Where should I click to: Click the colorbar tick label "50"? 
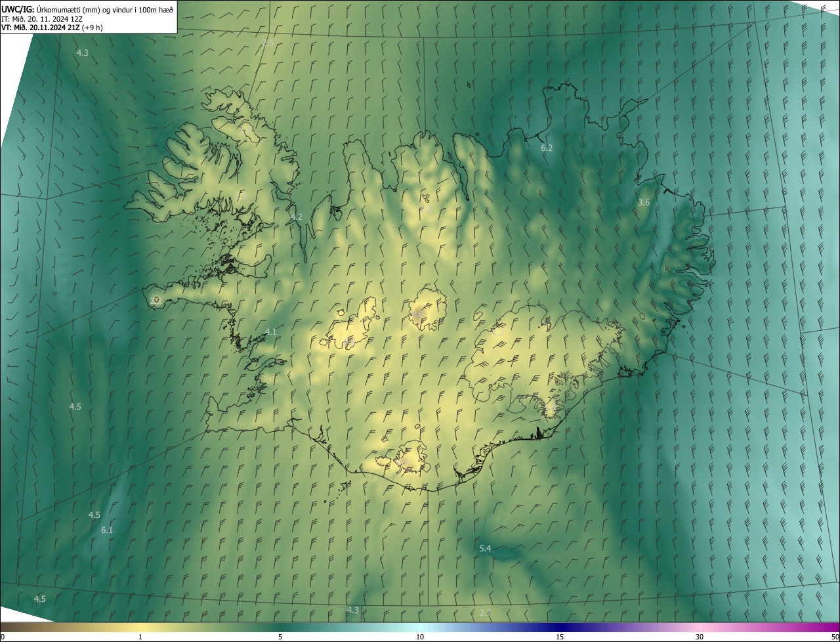point(835,637)
